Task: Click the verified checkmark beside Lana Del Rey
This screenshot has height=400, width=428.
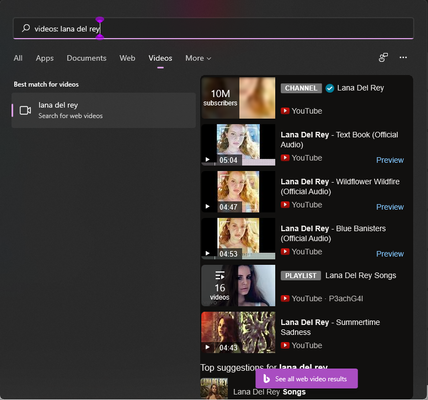Action: point(330,88)
